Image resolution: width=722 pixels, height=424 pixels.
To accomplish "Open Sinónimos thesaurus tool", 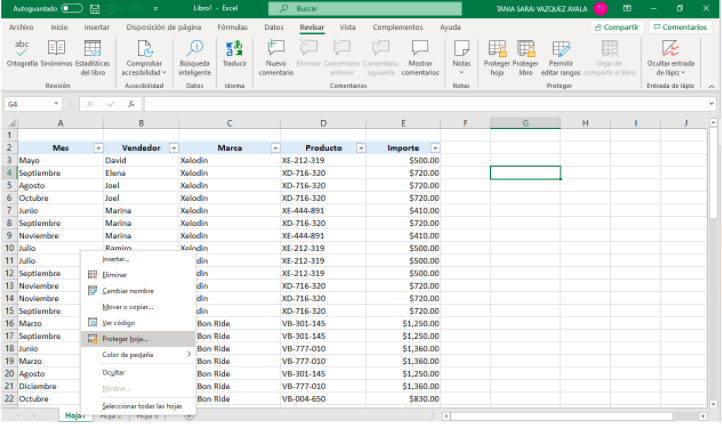I will 56,54.
